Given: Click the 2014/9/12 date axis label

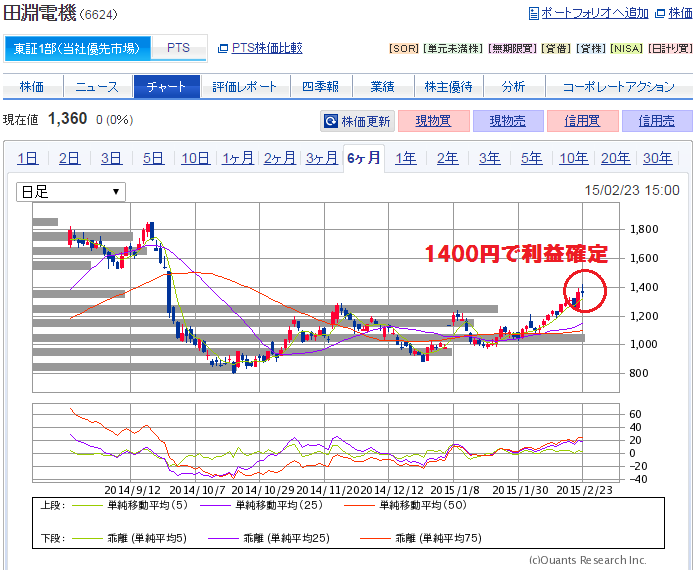Looking at the screenshot, I should tap(133, 490).
